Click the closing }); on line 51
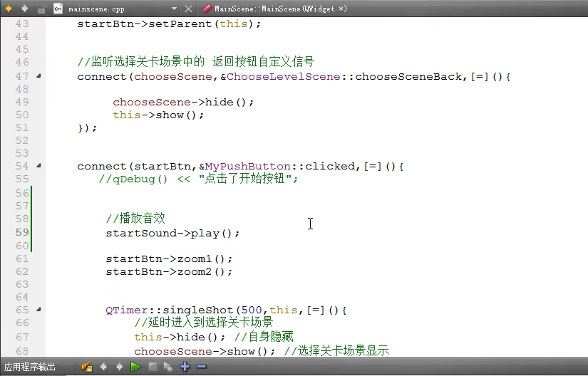Screen dimensions: 588x376 87,127
